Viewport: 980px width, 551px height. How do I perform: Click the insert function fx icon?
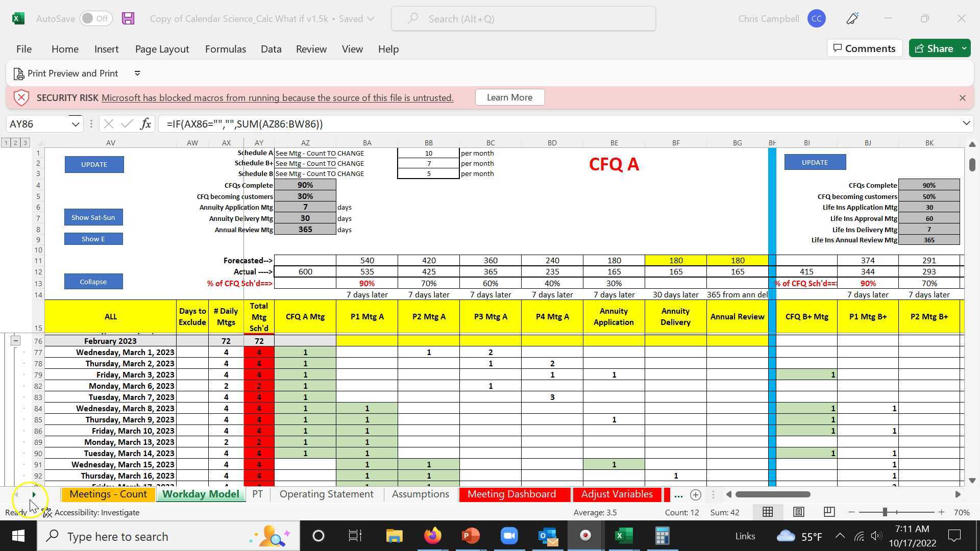click(x=145, y=124)
